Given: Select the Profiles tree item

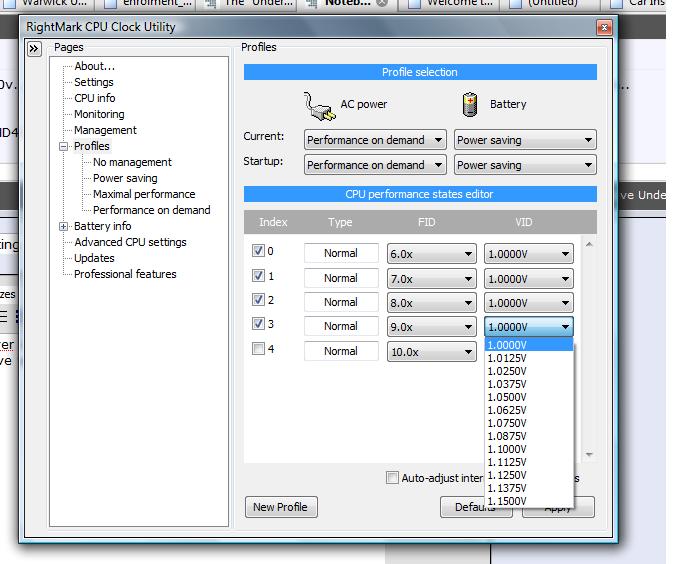Looking at the screenshot, I should pyautogui.click(x=91, y=146).
